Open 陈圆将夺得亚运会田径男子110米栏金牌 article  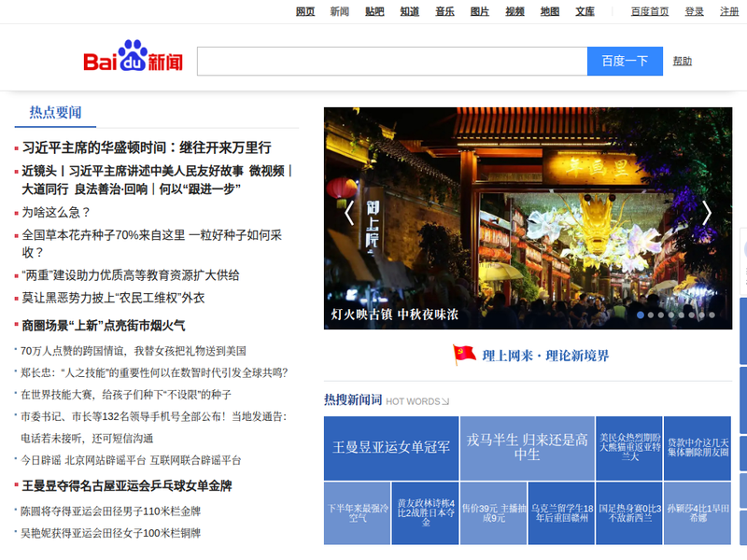pyautogui.click(x=110, y=511)
